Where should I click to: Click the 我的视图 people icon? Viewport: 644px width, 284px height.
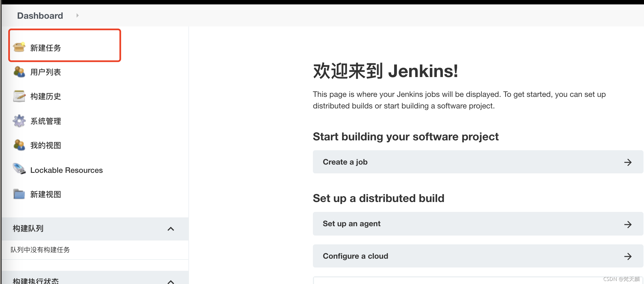(19, 145)
